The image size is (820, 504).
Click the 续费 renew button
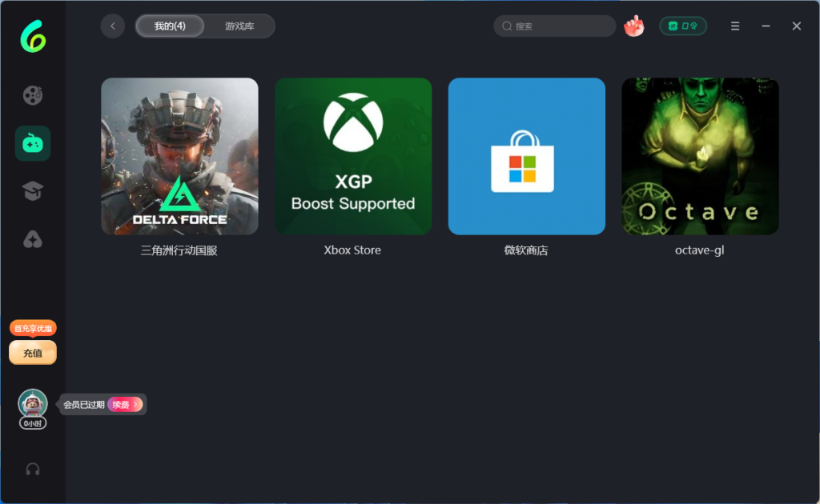click(125, 404)
